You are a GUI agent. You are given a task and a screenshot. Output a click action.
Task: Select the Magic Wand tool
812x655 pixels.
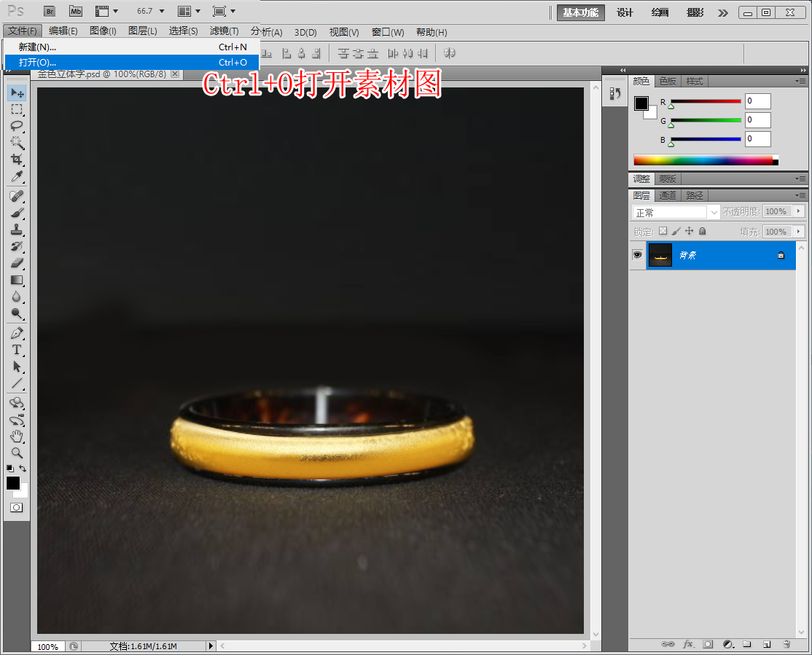tap(17, 142)
